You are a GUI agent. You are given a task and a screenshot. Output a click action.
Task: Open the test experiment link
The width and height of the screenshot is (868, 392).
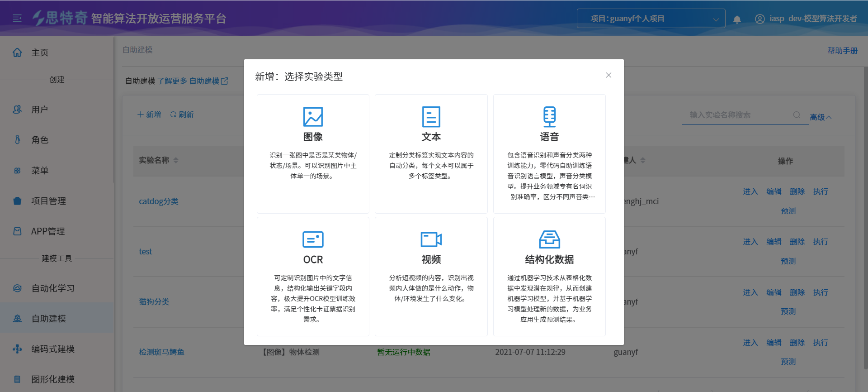[146, 252]
